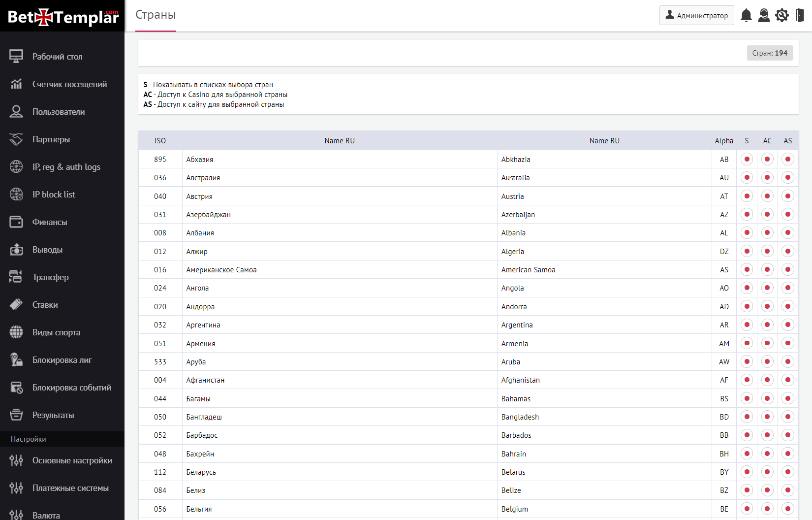Screen dimensions: 812x520
Task: Open Пользователи menu item
Action: [x=59, y=112]
